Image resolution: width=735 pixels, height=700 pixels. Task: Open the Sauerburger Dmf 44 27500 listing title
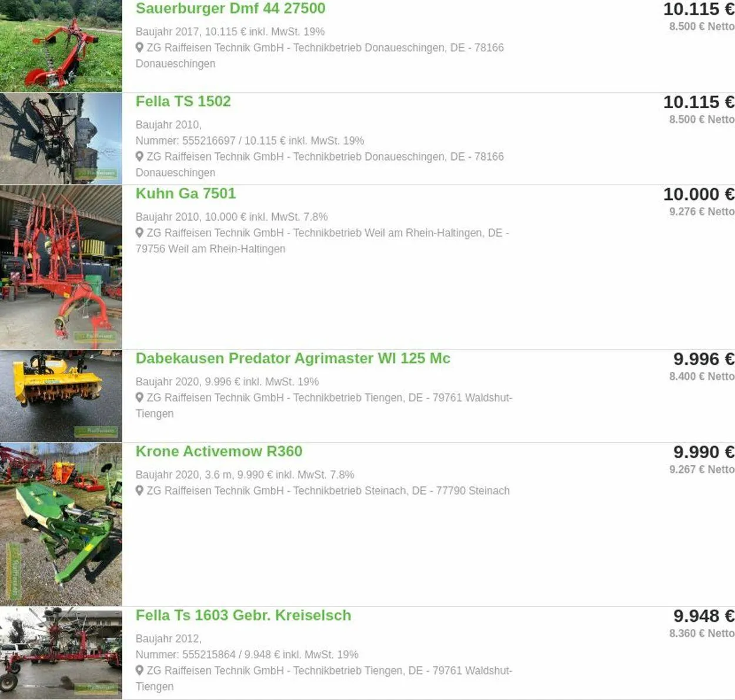click(x=230, y=8)
